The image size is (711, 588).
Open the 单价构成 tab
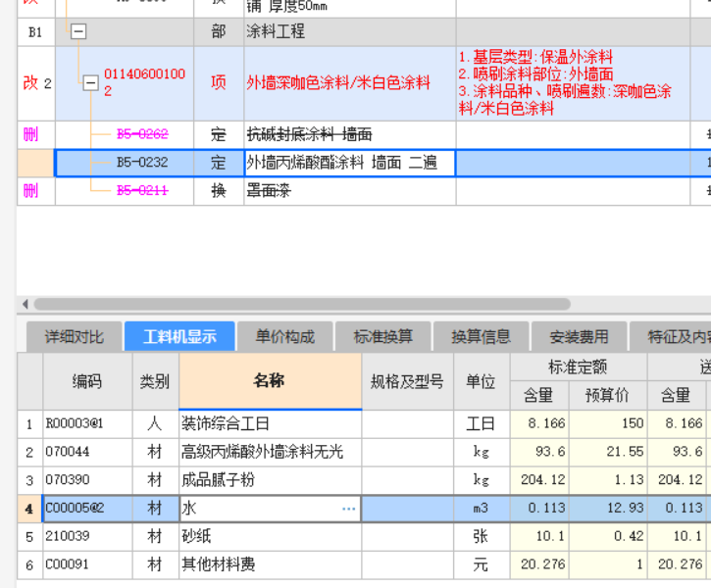(x=285, y=336)
